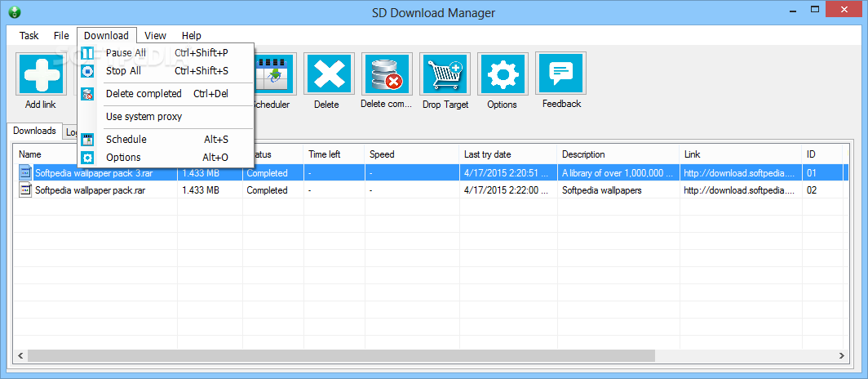
Task: Open the View menu
Action: tap(156, 35)
